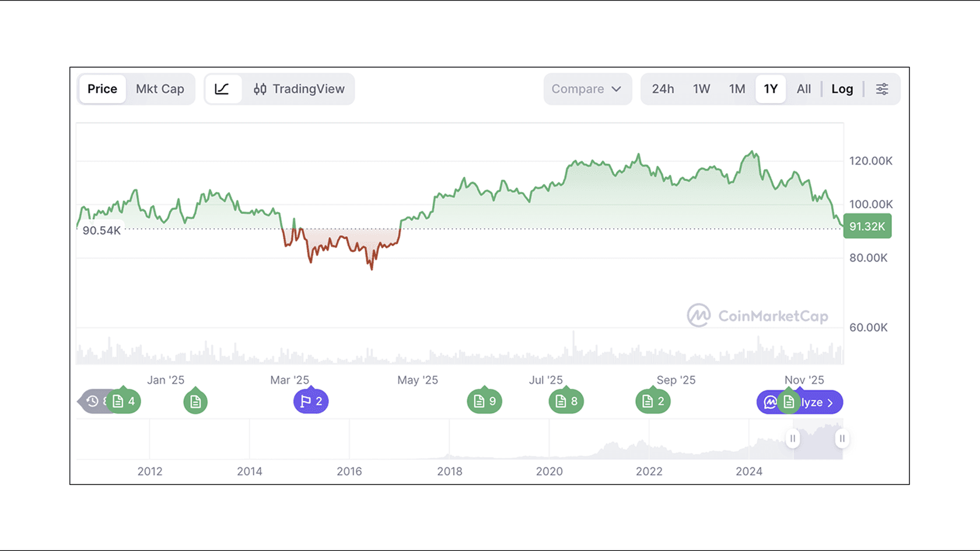Open the TradingView candlestick chart view

298,89
